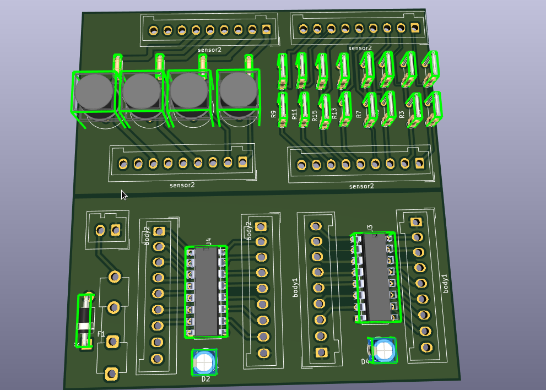Click the bottom square pad of the F1 fuse footprint

[111, 374]
